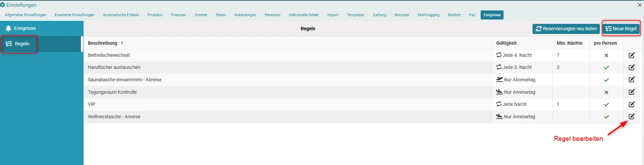Go to the Pay tab

(472, 15)
